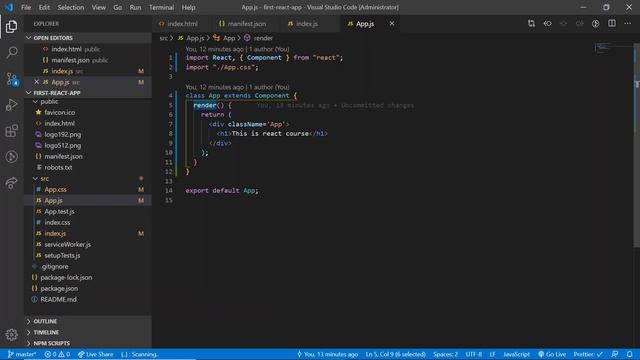Split the editor to the right

coord(611,24)
